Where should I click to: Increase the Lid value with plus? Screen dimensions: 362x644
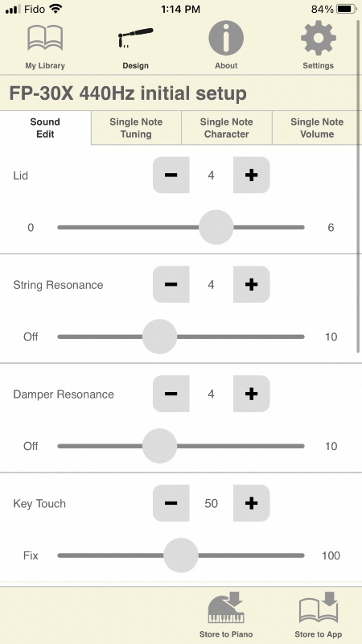coord(251,175)
